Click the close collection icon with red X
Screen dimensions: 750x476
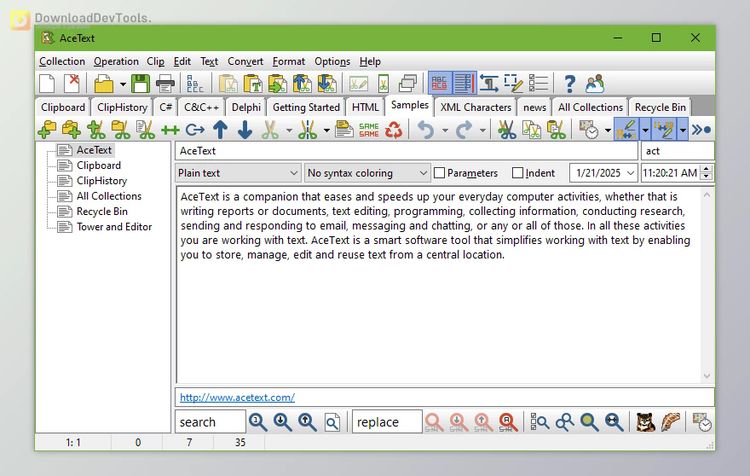click(x=72, y=84)
